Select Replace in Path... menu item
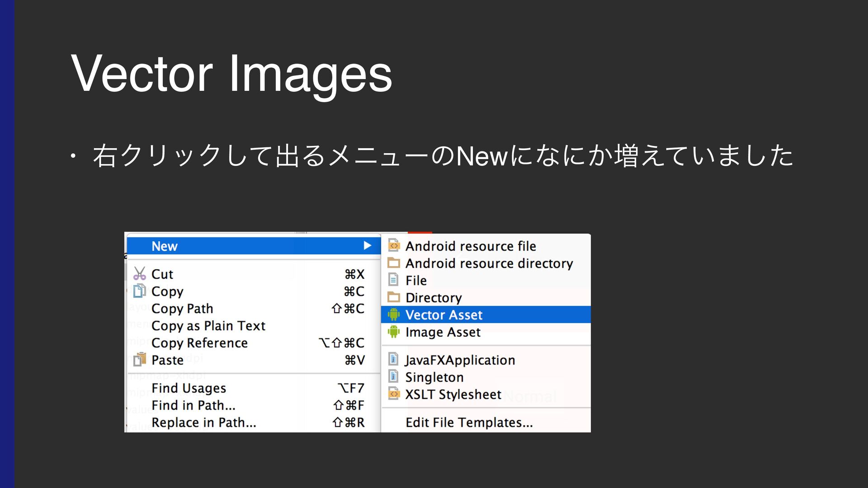 254,422
